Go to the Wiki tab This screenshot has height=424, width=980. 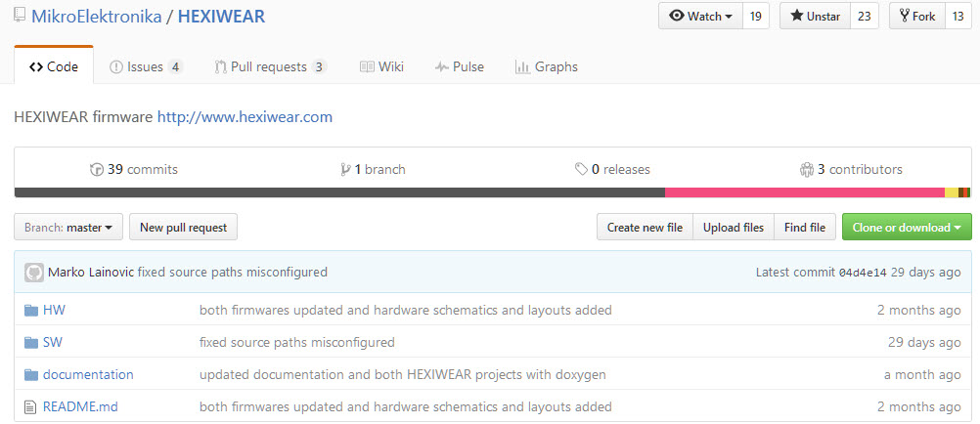coord(381,66)
